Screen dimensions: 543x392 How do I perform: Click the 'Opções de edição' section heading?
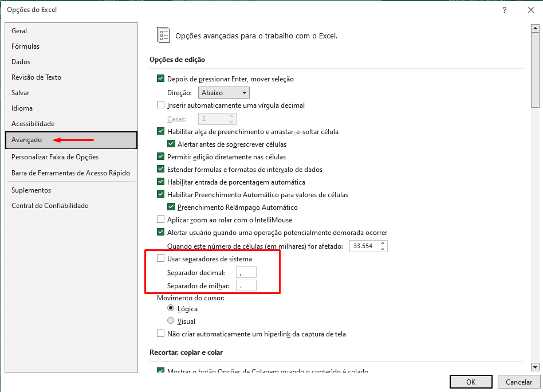(x=178, y=60)
